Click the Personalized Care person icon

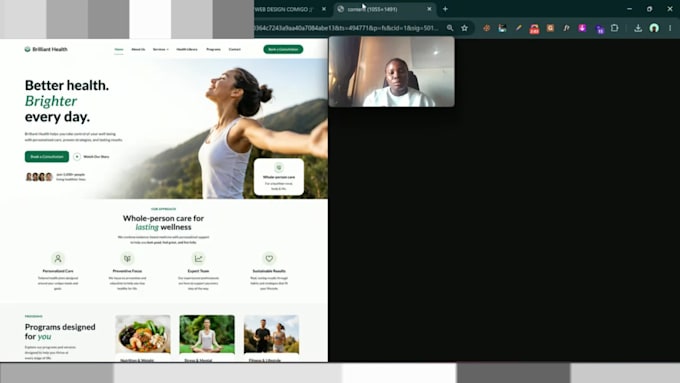58,259
